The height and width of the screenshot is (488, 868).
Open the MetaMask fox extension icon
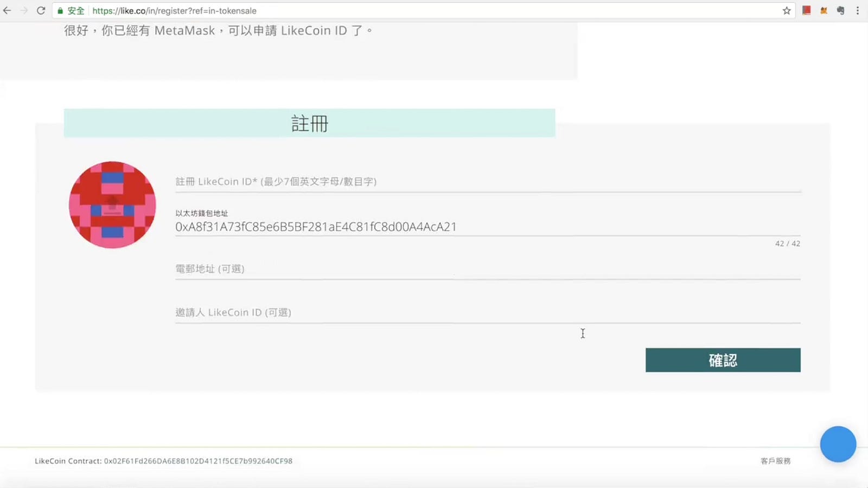[824, 10]
